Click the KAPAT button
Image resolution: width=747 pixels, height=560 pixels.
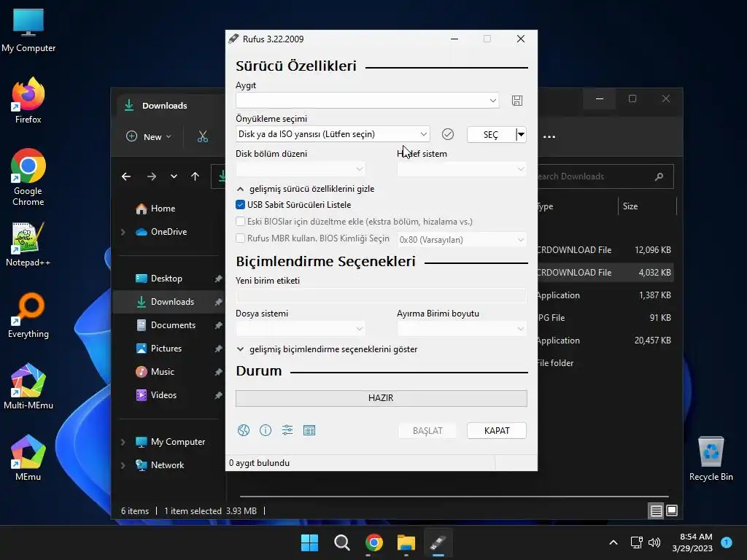point(497,430)
